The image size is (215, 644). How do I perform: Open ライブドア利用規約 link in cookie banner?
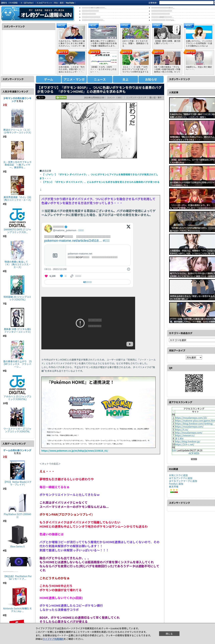[x=53, y=639]
